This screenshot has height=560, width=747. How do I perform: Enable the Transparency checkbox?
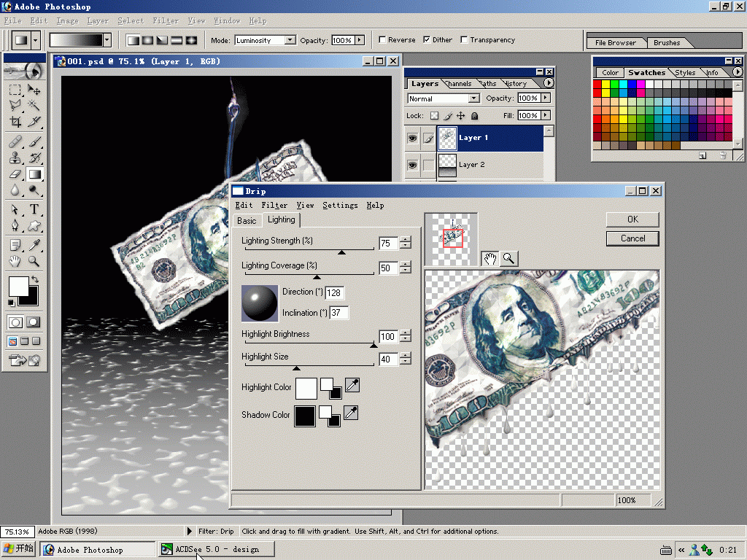pos(464,39)
